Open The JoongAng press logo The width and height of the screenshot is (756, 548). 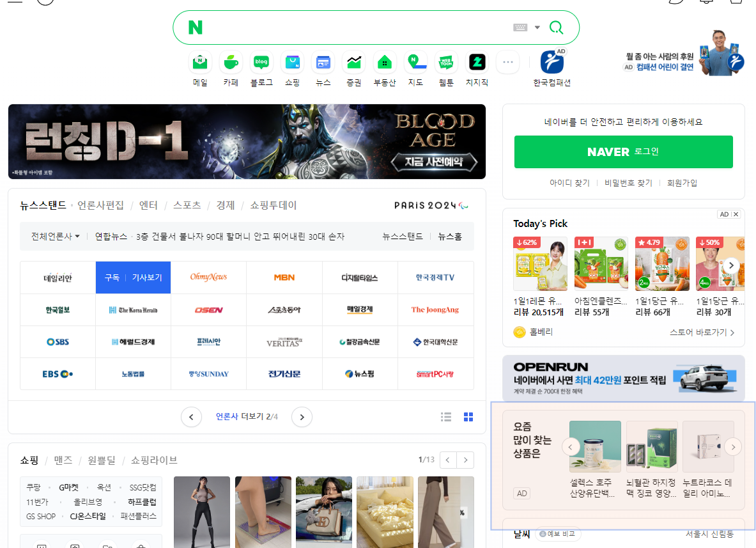(x=435, y=309)
